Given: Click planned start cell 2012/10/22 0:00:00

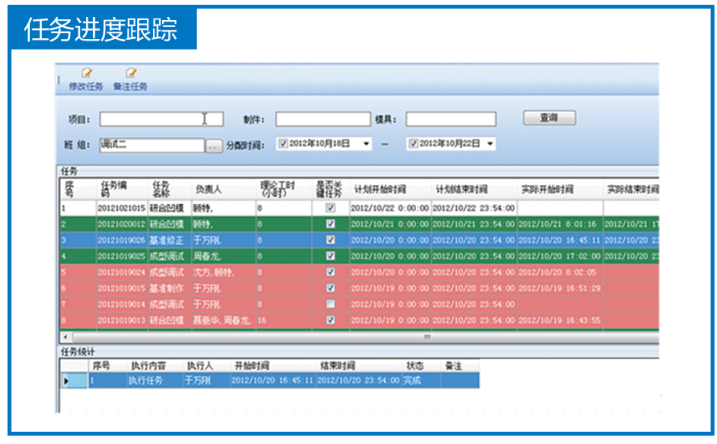Looking at the screenshot, I should [x=390, y=208].
